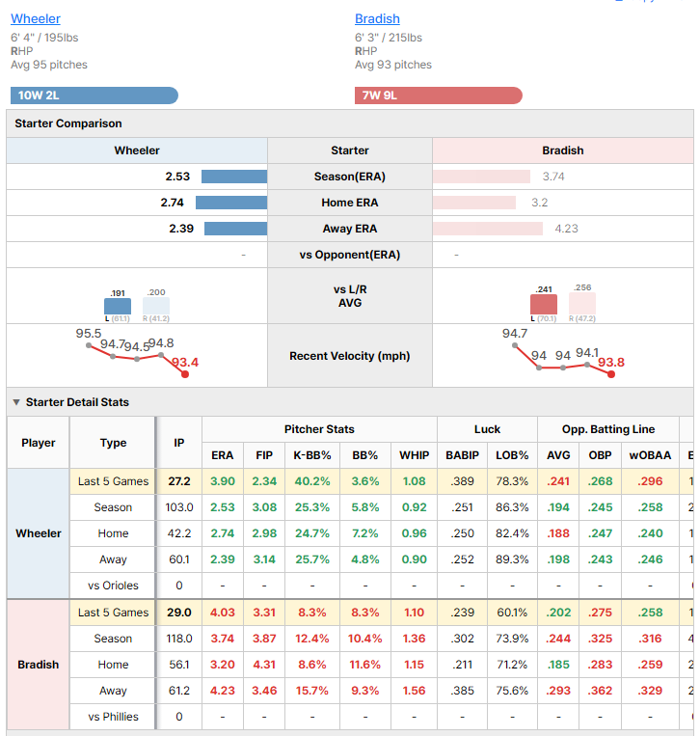Click Bradish's away BABIP .385
This screenshot has height=736, width=700.
click(x=462, y=691)
